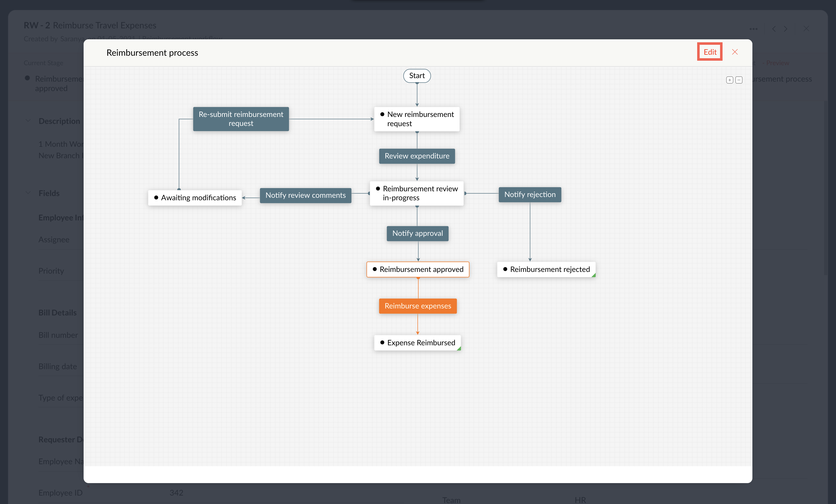The image size is (836, 504).
Task: Click the Expense Reimbursed stage
Action: click(x=417, y=343)
